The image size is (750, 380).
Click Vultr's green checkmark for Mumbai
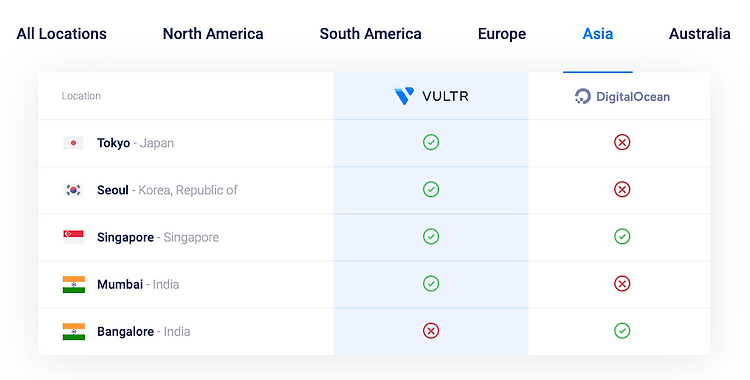click(x=431, y=284)
